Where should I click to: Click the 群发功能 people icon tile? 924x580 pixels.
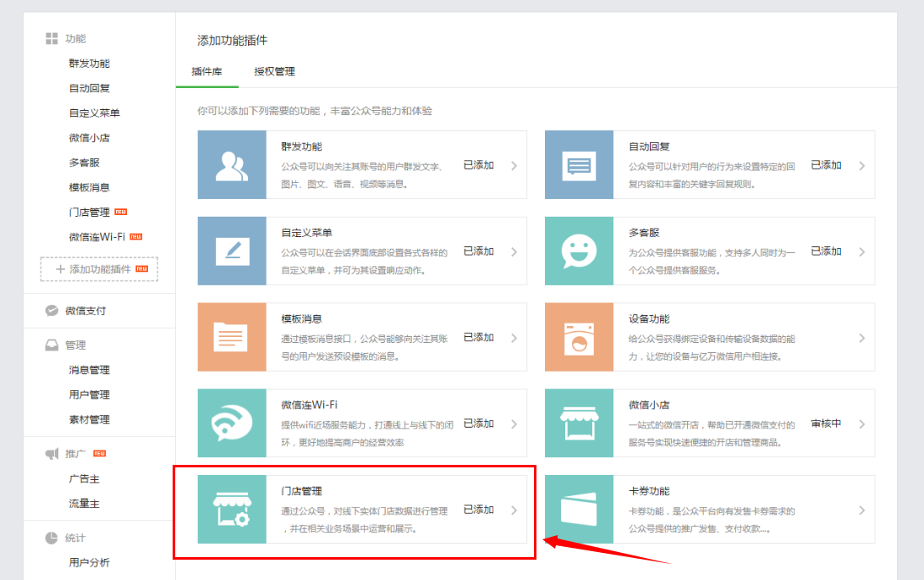[232, 164]
